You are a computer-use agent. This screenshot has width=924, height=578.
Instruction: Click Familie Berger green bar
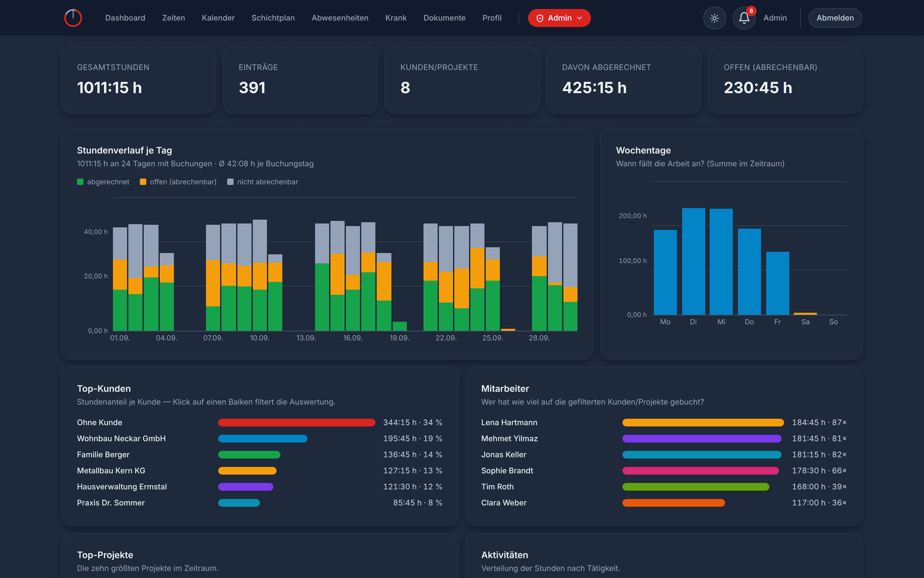coord(249,454)
